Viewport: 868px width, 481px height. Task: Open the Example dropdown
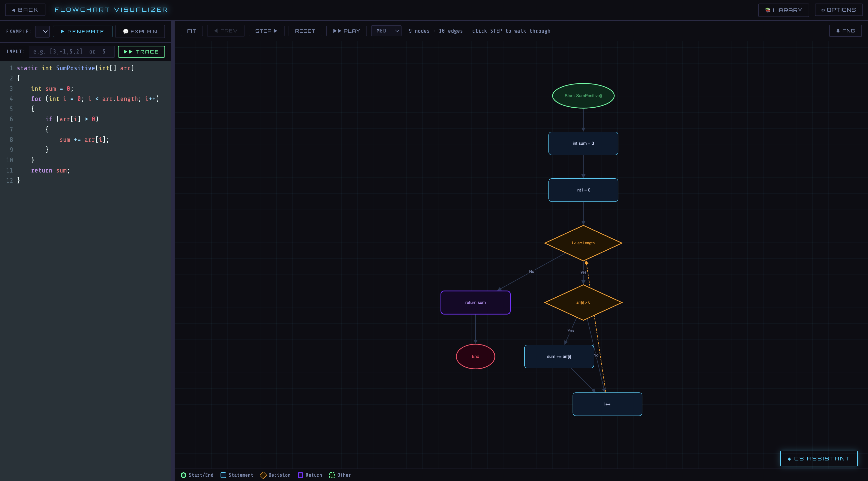[x=42, y=31]
